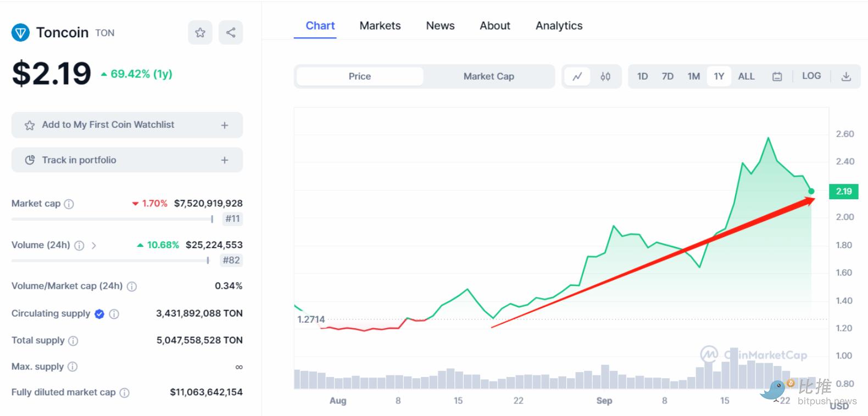Image resolution: width=868 pixels, height=416 pixels.
Task: Open Market cap info tooltip icon
Action: 69,204
